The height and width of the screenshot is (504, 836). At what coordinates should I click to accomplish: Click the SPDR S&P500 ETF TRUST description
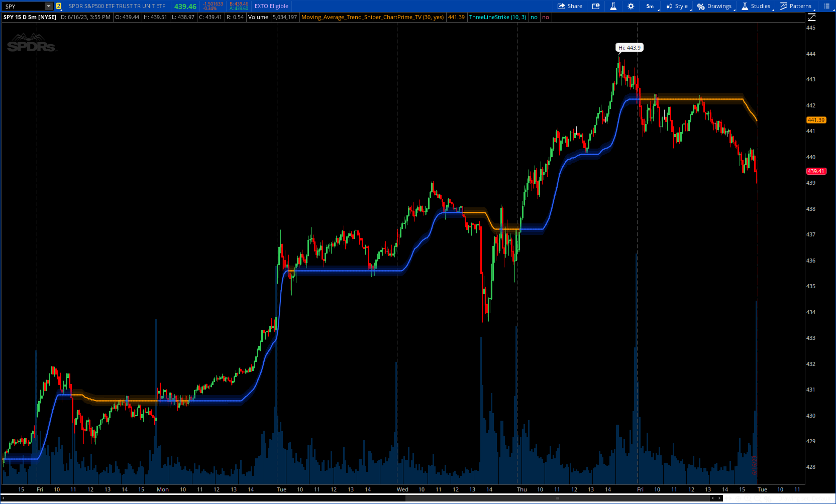point(117,6)
